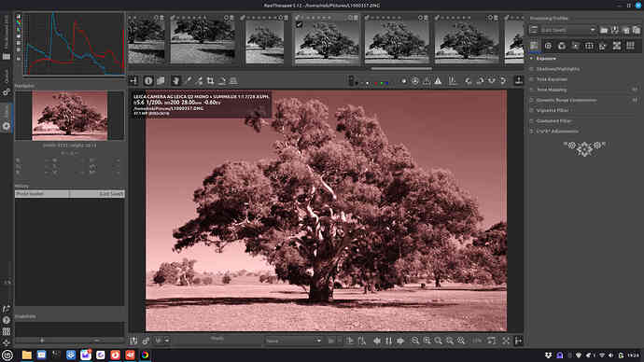This screenshot has height=362, width=644.
Task: Click the RawTherapee taskbar icon
Action: (x=145, y=355)
